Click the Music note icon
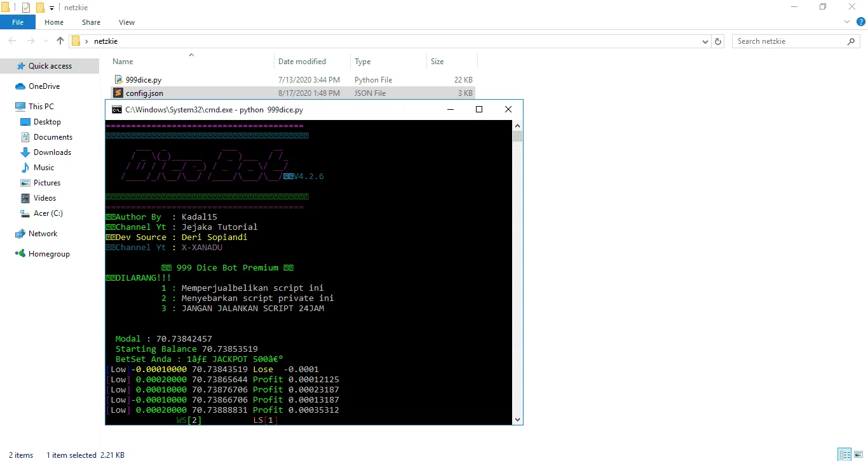 click(25, 168)
